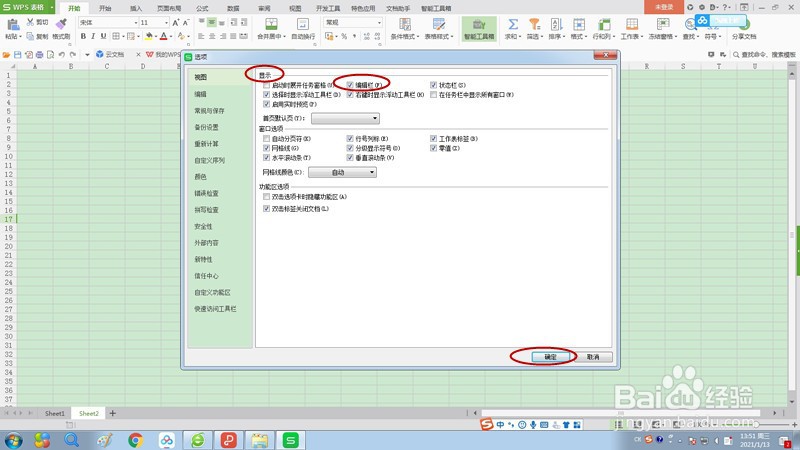Enable the 自动分页符 checkbox
800x450 pixels.
click(x=266, y=139)
